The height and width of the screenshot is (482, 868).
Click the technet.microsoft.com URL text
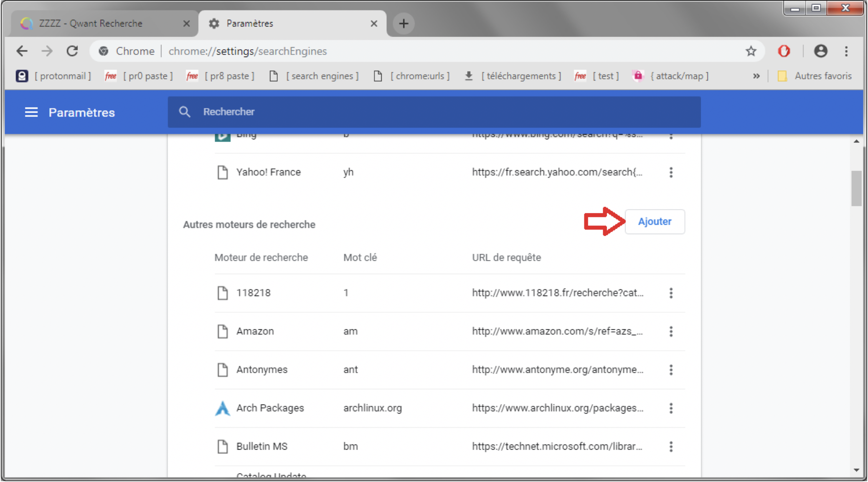click(557, 447)
